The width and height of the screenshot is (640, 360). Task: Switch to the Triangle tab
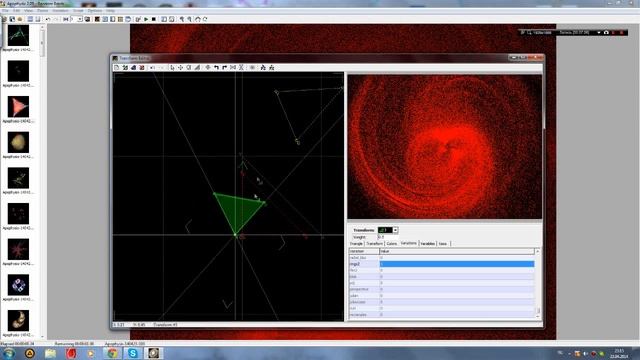(356, 244)
